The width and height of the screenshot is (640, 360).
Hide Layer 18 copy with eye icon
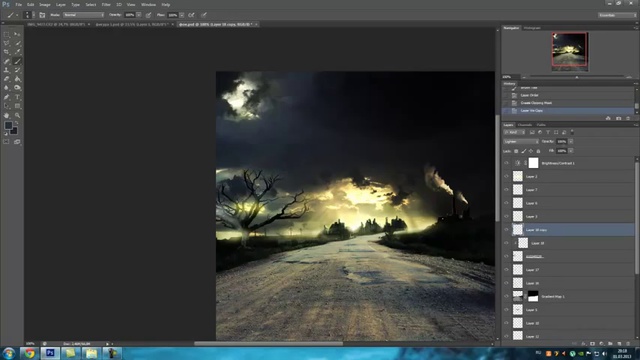(507, 230)
